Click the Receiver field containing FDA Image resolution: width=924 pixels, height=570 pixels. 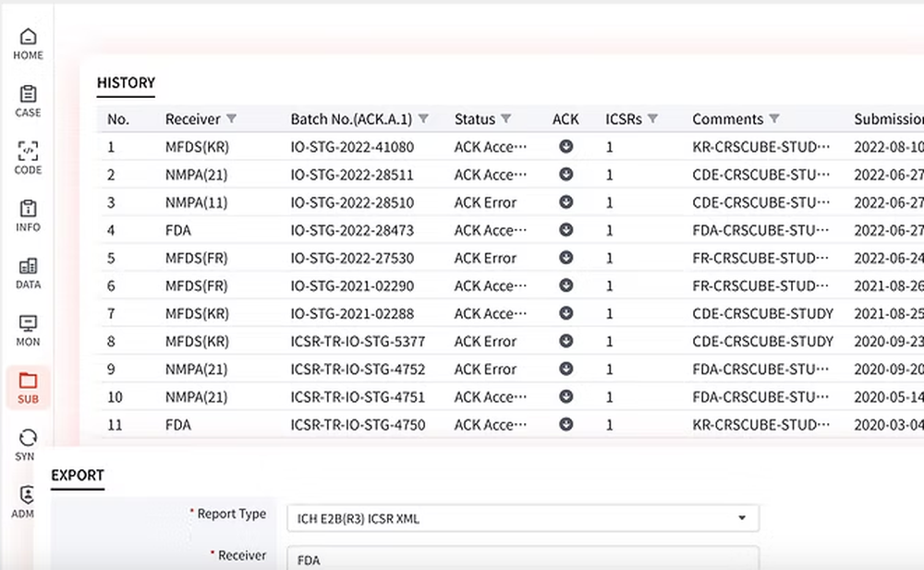(522, 559)
